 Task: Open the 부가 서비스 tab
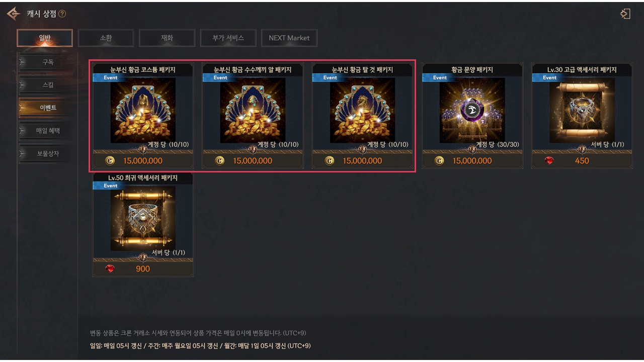228,38
